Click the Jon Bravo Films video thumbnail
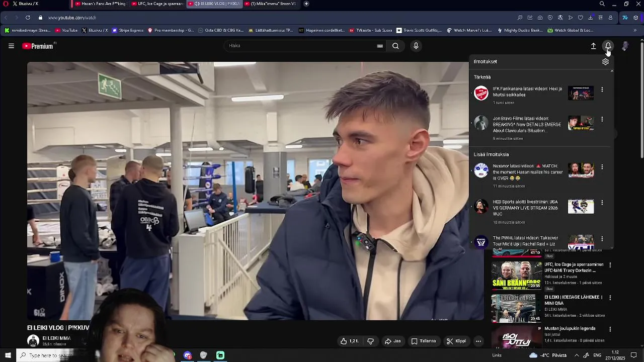 [x=581, y=123]
